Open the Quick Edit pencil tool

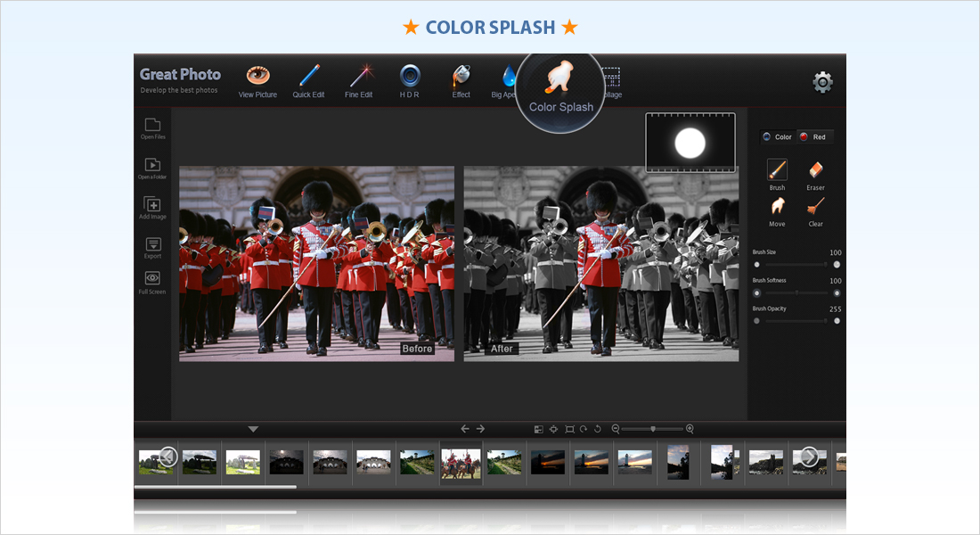[308, 77]
